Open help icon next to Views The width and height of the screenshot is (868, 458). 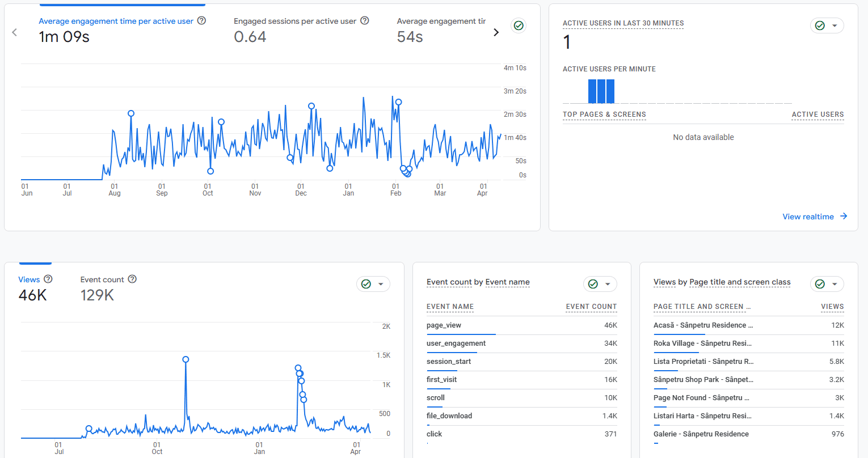[x=48, y=279]
